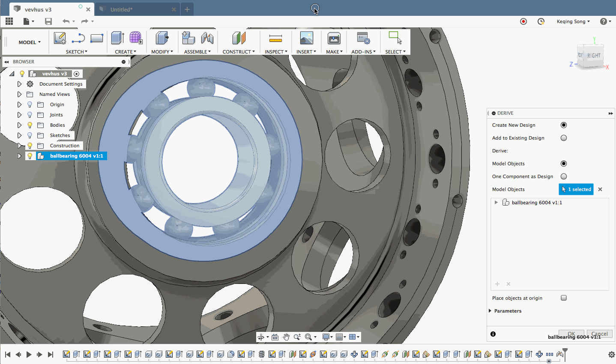Switch to the Untitled* document tab
Screen dimensions: 616x364
click(x=122, y=9)
